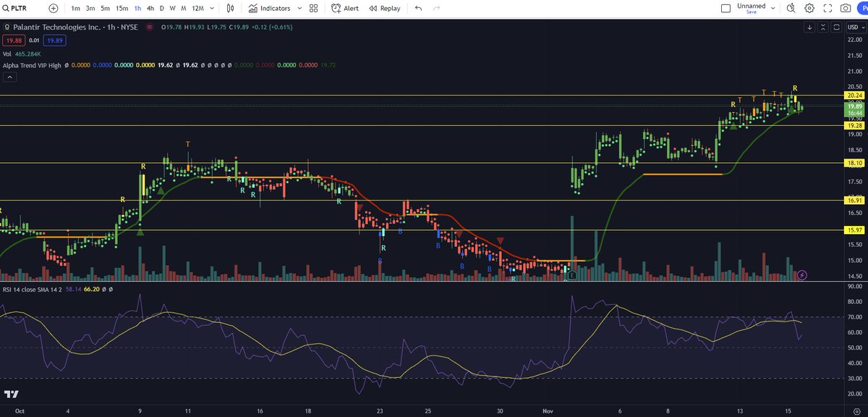Click the earnings E marker on timeline
868x417 pixels.
[x=571, y=275]
